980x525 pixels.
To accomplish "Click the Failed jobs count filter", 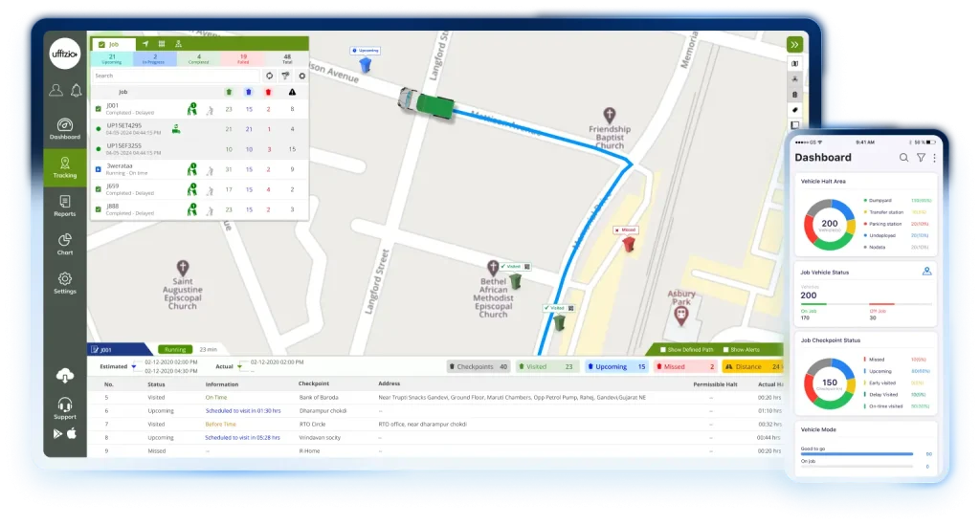I will [243, 59].
